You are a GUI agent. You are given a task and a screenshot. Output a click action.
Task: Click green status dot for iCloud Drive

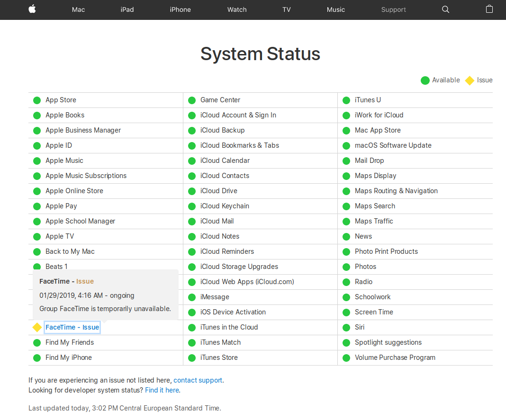click(192, 191)
